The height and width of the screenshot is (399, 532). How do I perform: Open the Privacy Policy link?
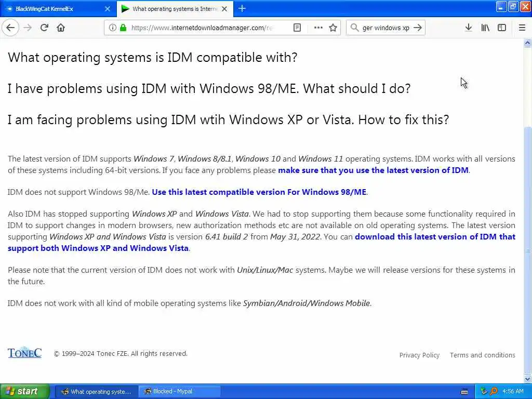419,355
